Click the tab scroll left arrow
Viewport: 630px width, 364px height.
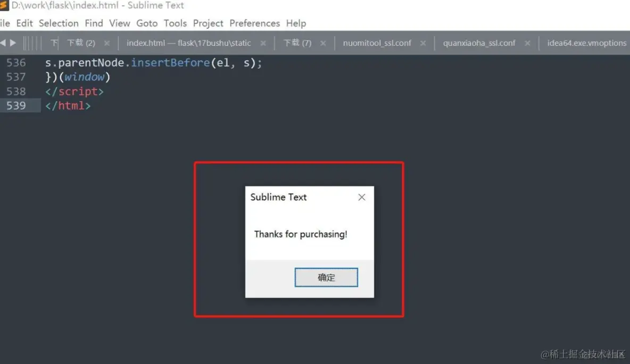point(3,43)
